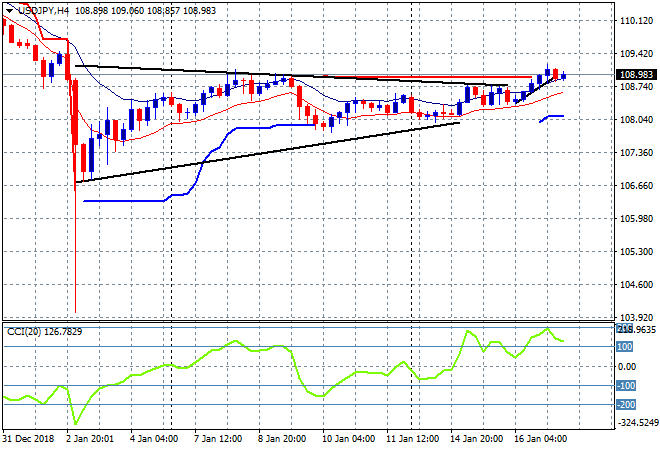Screen dimensions: 660x450
Task: Click the 14 Jan 20:00 time label
Action: [476, 439]
